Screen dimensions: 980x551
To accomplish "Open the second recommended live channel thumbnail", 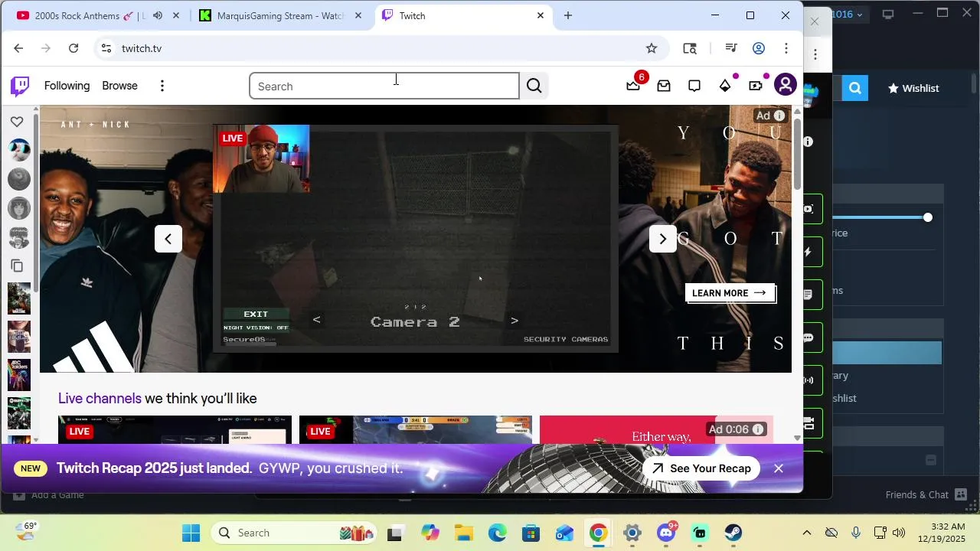I will pos(416,429).
